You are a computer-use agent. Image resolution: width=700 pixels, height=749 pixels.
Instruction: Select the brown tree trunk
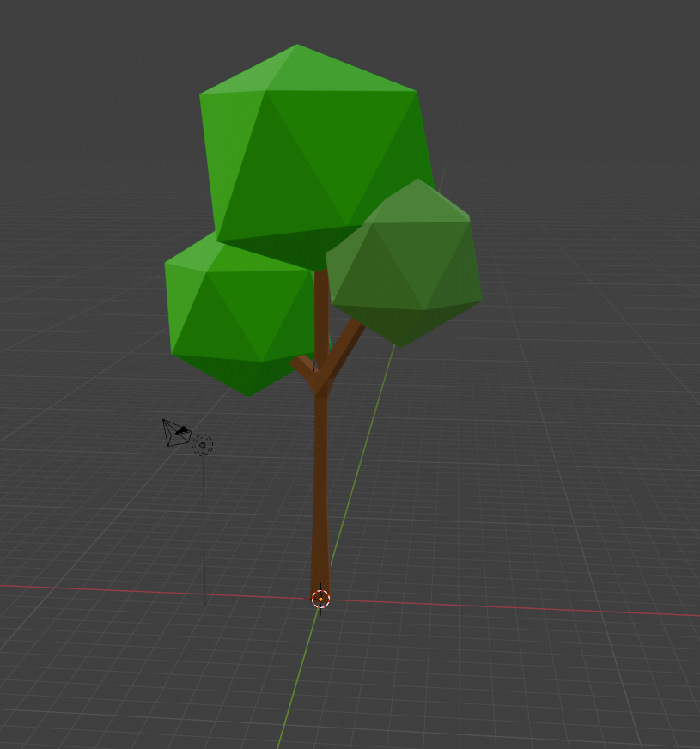pos(321,478)
